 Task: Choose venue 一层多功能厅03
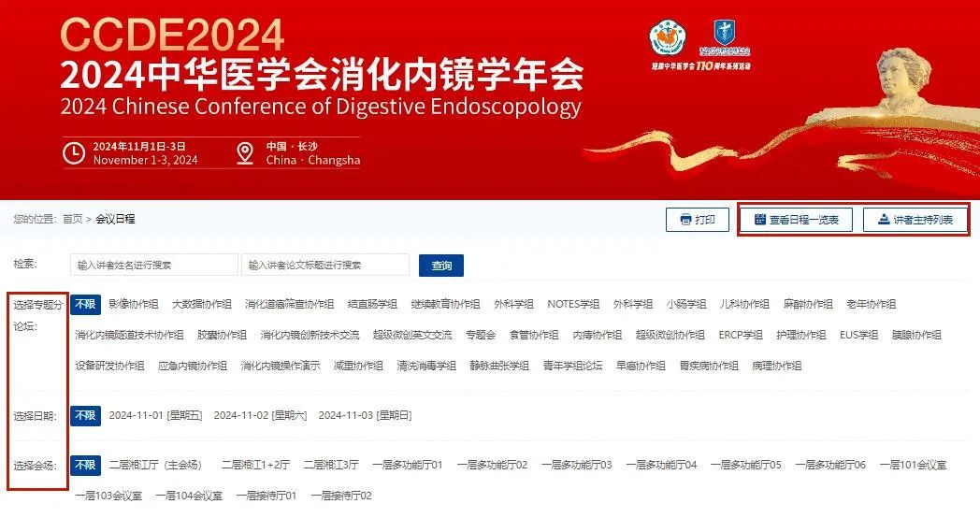(x=576, y=465)
